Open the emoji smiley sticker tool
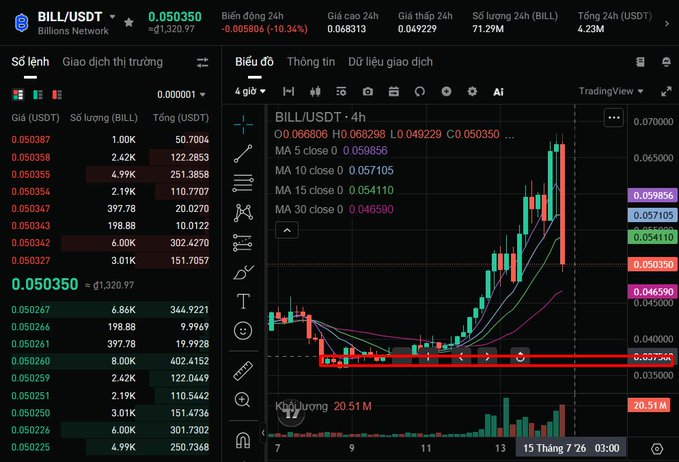The height and width of the screenshot is (462, 679). coord(243,331)
